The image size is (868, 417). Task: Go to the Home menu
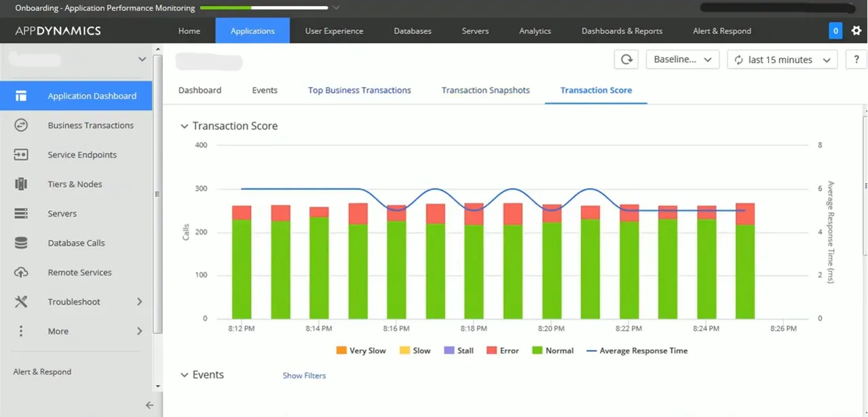pyautogui.click(x=189, y=31)
